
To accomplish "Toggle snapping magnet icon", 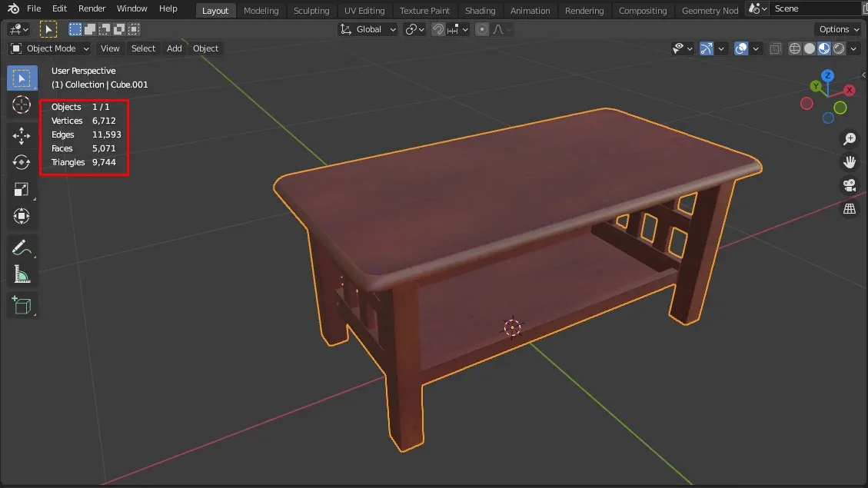I will [x=438, y=29].
